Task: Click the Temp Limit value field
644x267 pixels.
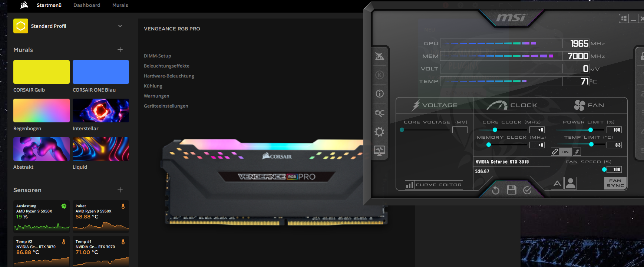Action: pyautogui.click(x=614, y=145)
